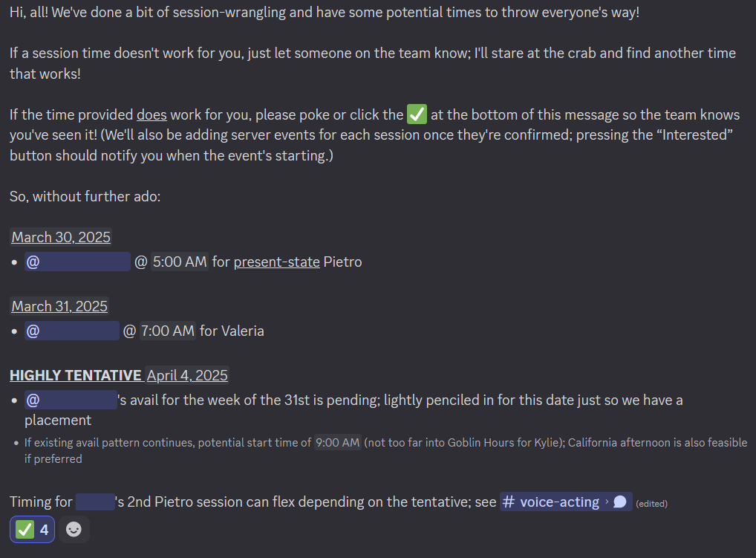Screen dimensions: 756x558
Task: Open the @ mention beside 7:00 AM
Action: (x=72, y=331)
